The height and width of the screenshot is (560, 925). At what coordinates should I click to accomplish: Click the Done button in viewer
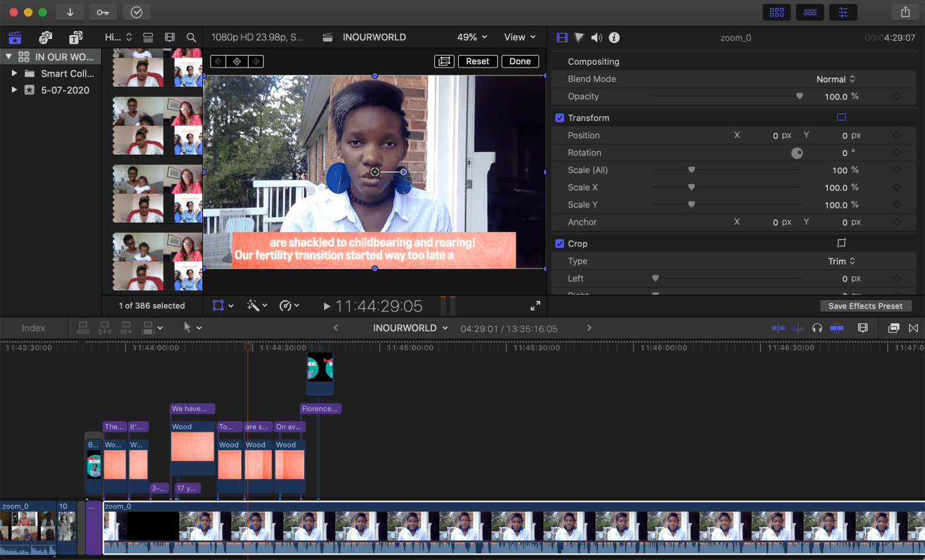pos(520,61)
